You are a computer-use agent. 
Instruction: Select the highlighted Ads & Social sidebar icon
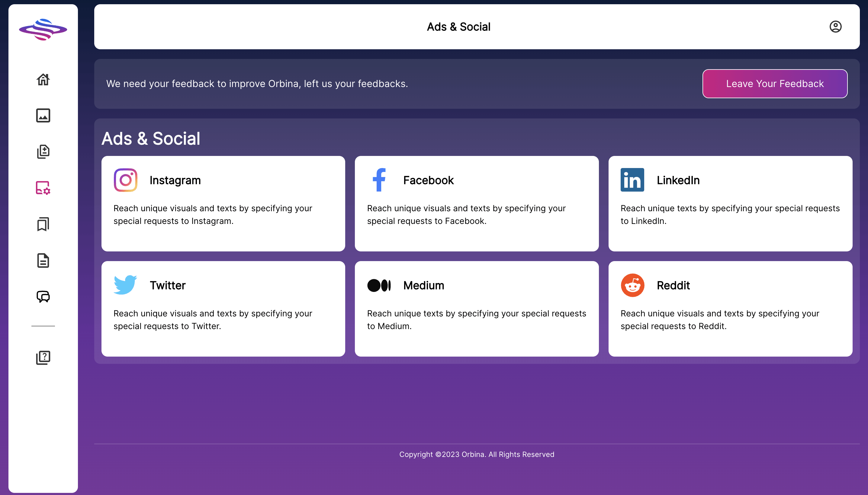[x=43, y=188]
